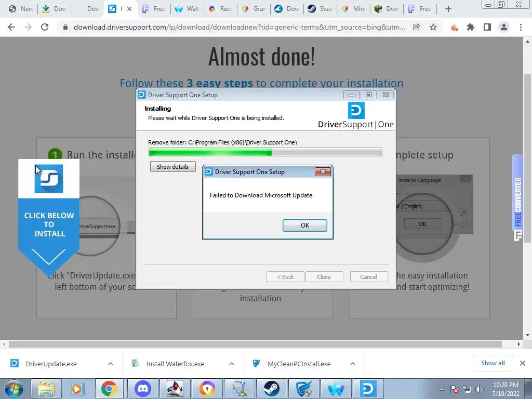Screen dimensions: 532x399
Task: Switch to the first New tab
Action: pyautogui.click(x=20, y=9)
